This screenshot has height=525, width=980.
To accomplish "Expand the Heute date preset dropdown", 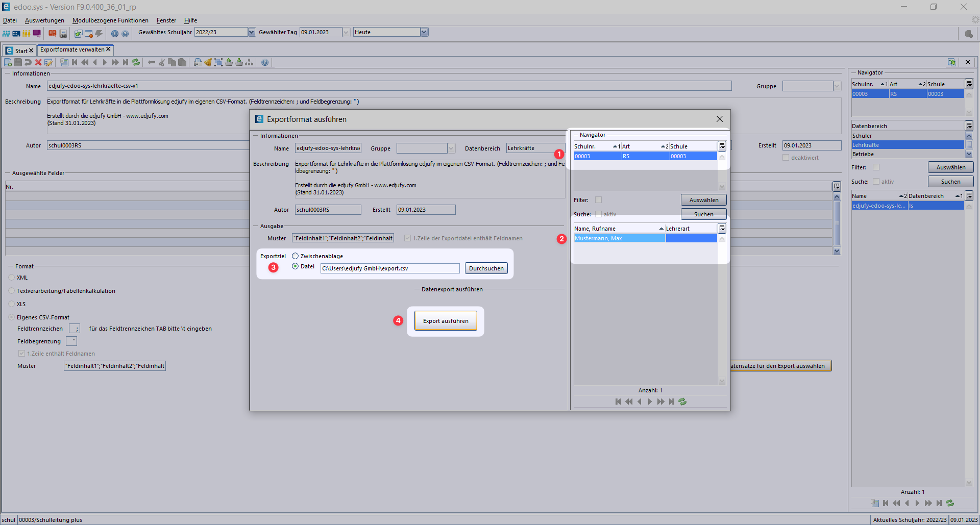I will (424, 32).
